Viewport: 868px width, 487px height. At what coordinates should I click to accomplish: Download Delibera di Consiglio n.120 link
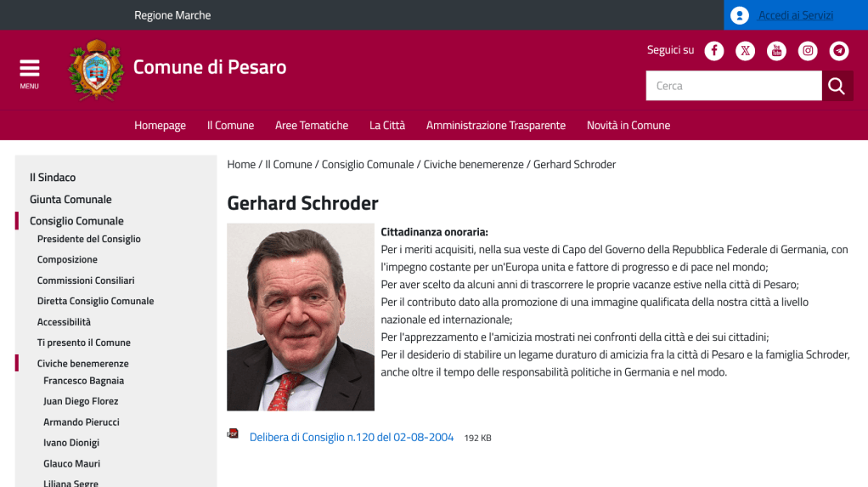coord(352,438)
